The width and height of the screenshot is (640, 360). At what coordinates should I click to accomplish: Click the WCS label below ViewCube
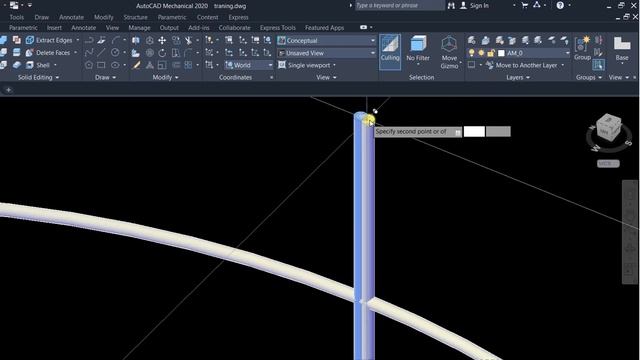(608, 164)
